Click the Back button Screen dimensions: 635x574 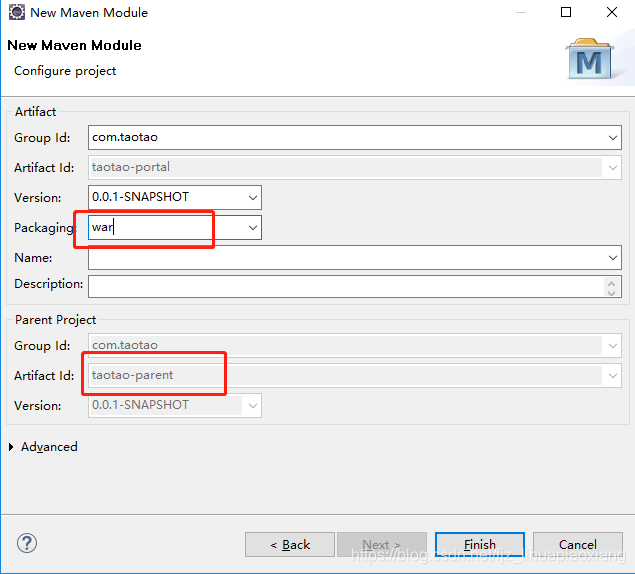pos(290,544)
